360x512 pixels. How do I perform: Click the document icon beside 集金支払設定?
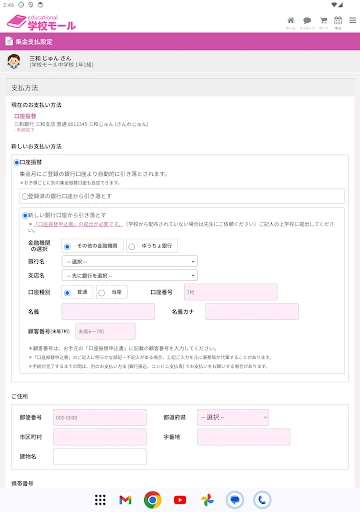(9, 41)
